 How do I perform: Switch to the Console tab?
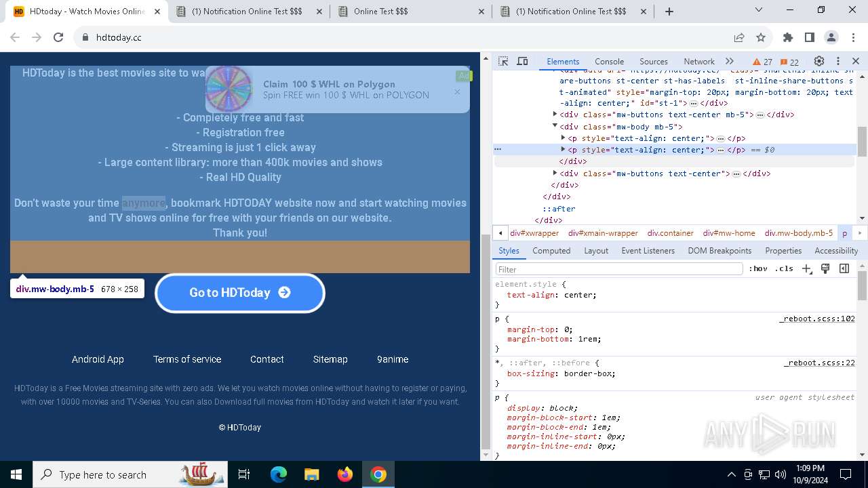click(609, 61)
